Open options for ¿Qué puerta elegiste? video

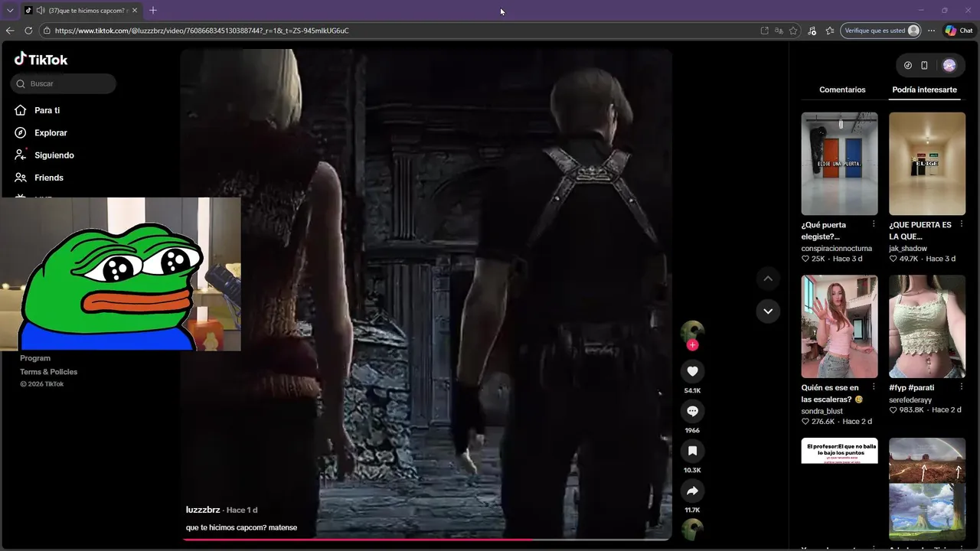pos(874,224)
